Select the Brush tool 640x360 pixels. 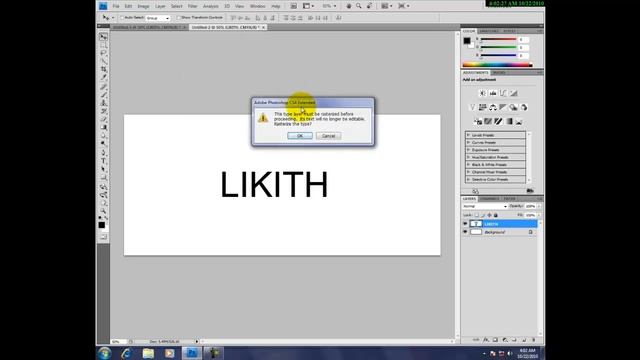pyautogui.click(x=104, y=95)
